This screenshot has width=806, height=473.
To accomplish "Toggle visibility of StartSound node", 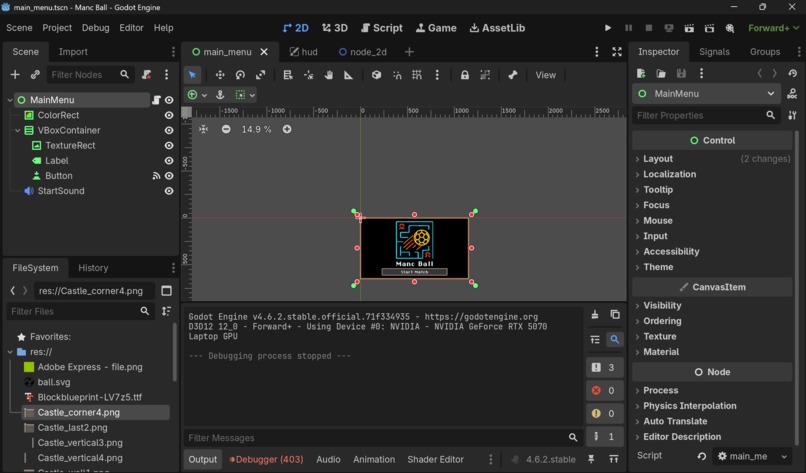I will pos(169,191).
